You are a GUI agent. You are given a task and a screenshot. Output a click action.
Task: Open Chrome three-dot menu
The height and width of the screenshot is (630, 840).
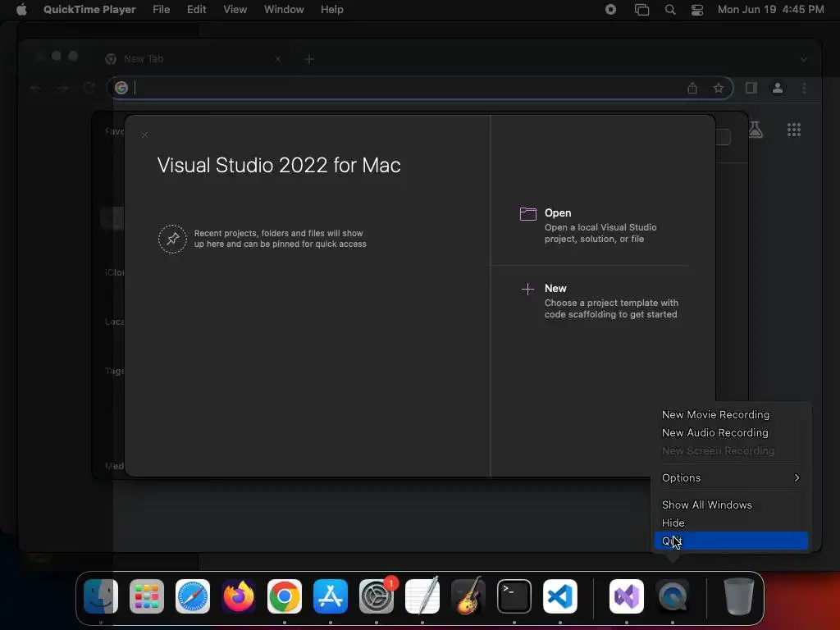[x=804, y=88]
